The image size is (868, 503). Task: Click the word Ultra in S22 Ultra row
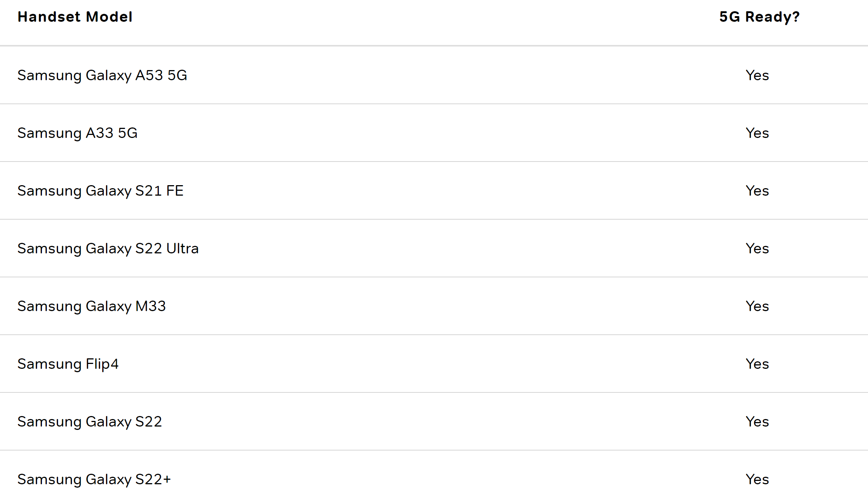[182, 249]
